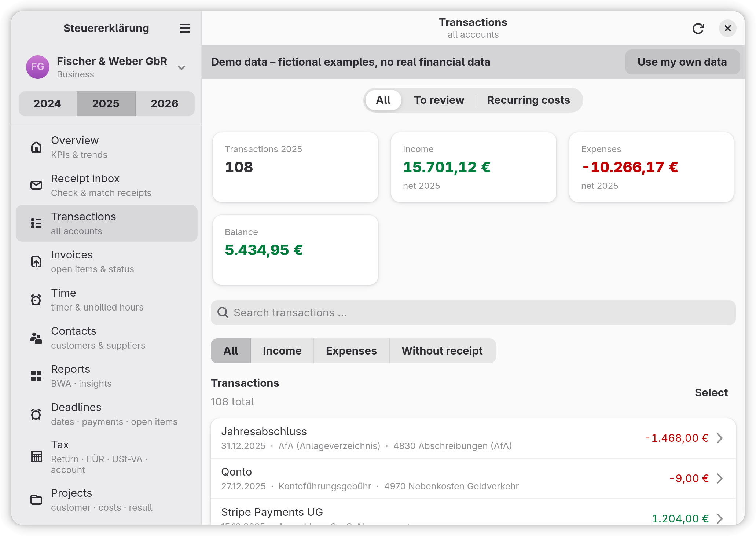Click the Transactions list icon in the sidebar
Screen dimensions: 756x536
(36, 223)
